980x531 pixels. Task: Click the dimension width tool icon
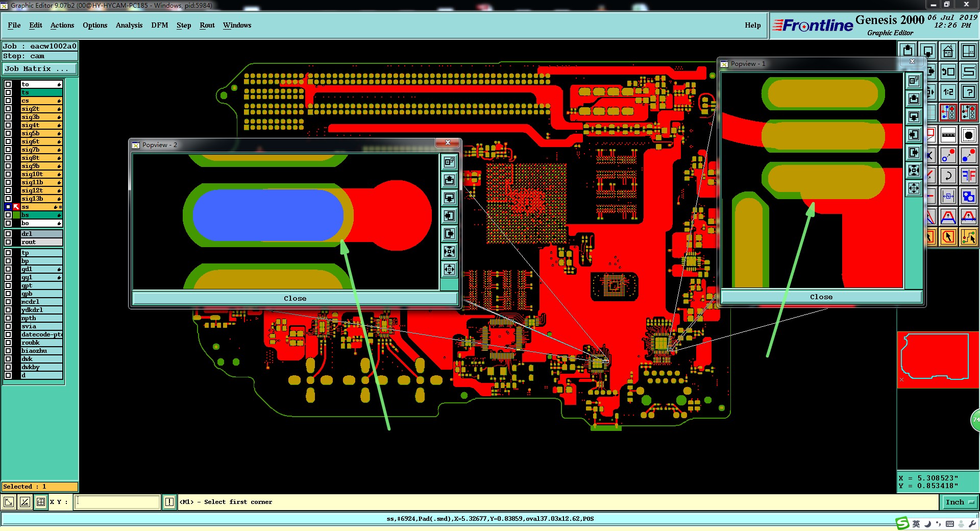[x=948, y=196]
